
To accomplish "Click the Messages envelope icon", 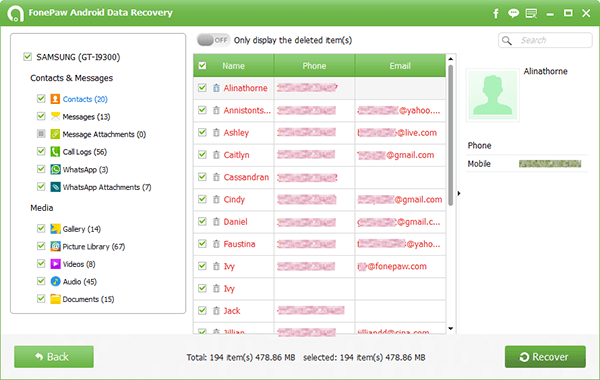I will [55, 116].
